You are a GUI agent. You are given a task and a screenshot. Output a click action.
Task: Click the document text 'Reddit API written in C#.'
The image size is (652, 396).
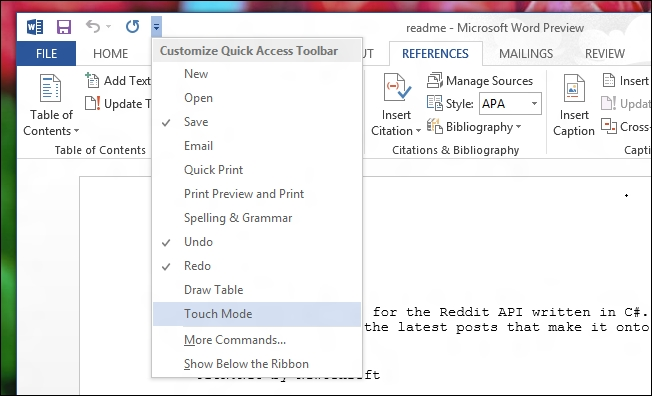pos(543,312)
